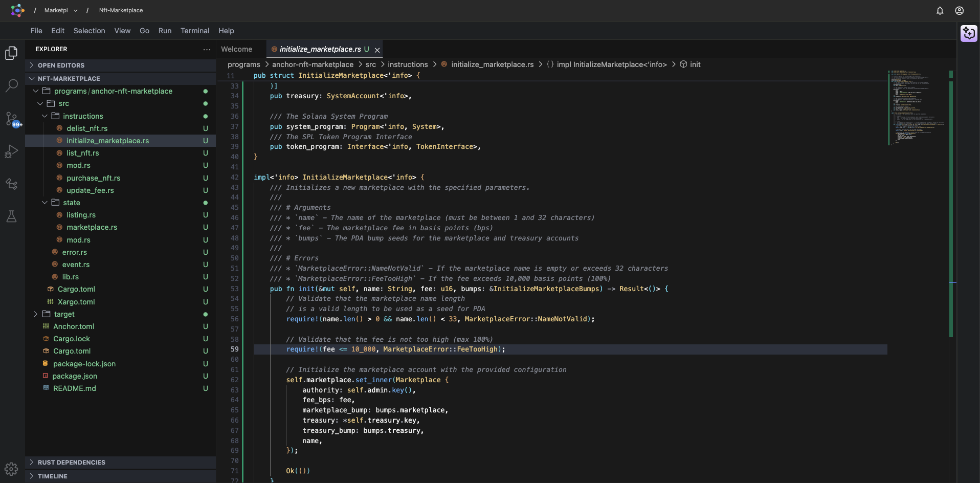Click breadcrumb 'anchor-nft-marketplace'
The image size is (980, 483).
point(313,64)
